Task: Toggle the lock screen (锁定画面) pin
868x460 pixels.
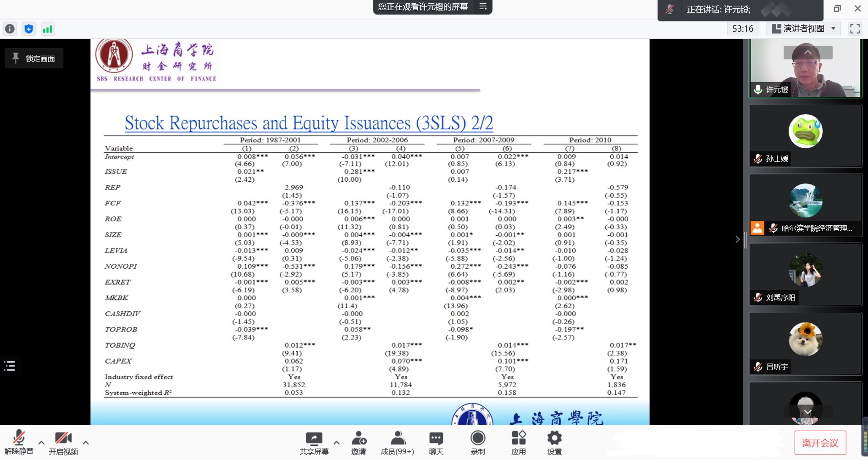Action: click(x=34, y=59)
